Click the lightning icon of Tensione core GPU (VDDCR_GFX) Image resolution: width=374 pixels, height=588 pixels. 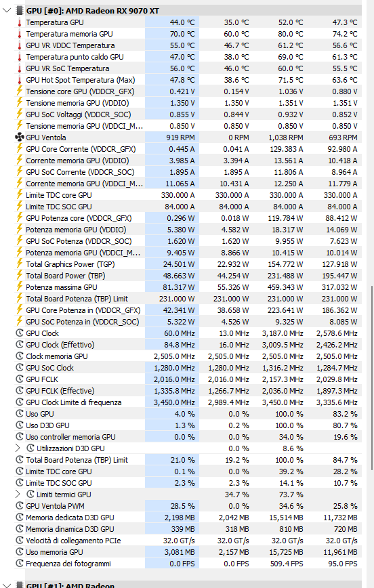(x=20, y=91)
